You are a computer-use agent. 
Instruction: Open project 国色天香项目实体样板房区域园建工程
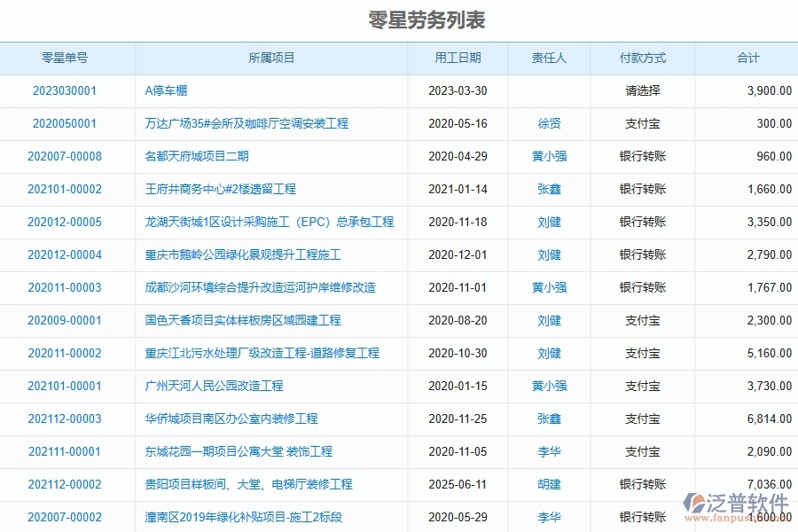click(241, 320)
